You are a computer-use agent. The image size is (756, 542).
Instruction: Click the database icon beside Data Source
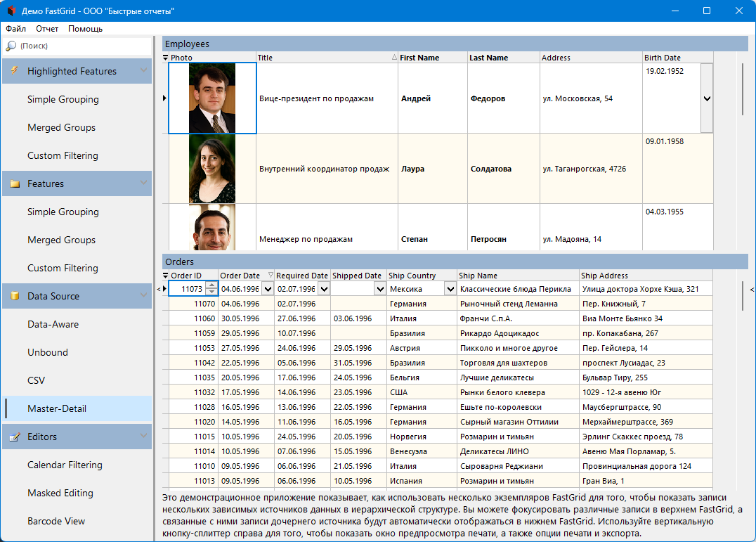pos(15,296)
